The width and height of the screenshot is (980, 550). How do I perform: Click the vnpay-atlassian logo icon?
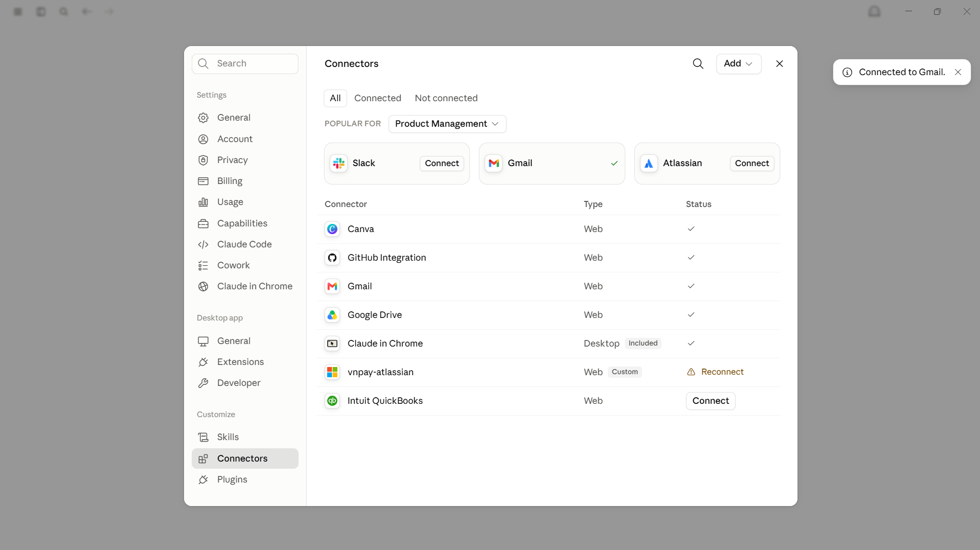[x=332, y=372]
